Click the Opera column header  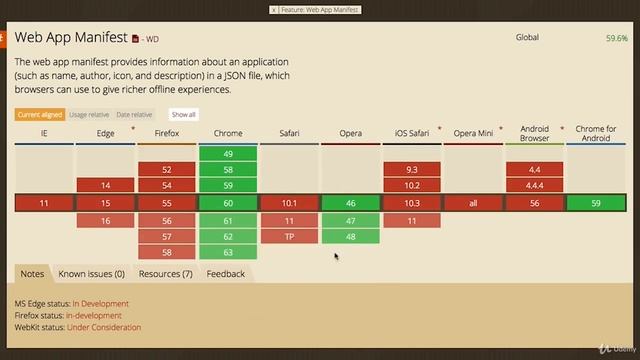coord(351,133)
